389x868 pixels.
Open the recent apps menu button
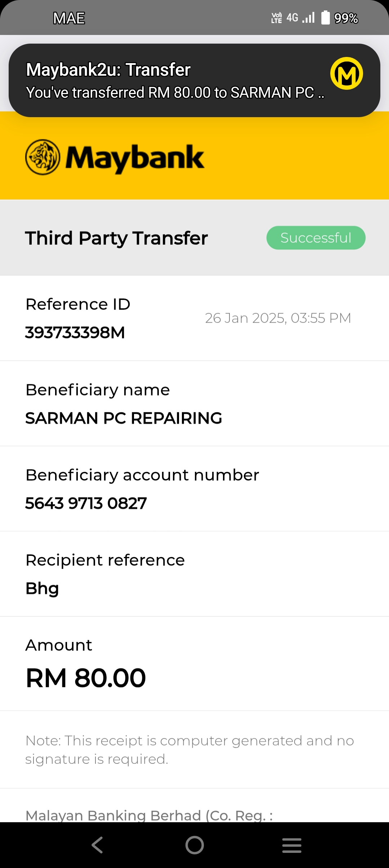292,845
